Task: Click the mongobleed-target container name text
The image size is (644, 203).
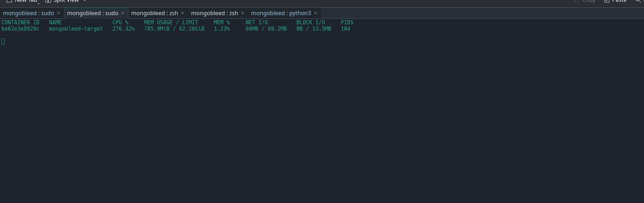Action: pyautogui.click(x=76, y=29)
